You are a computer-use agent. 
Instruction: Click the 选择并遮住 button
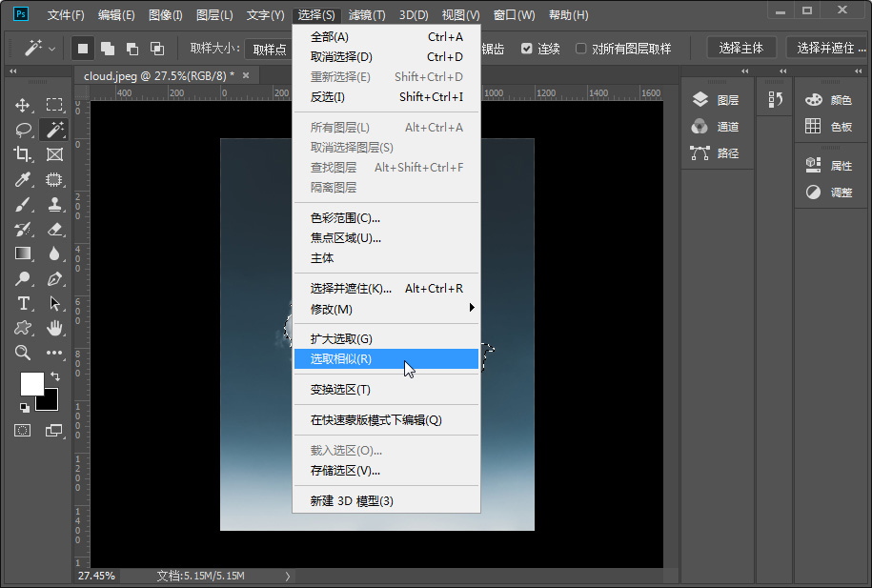[828, 49]
